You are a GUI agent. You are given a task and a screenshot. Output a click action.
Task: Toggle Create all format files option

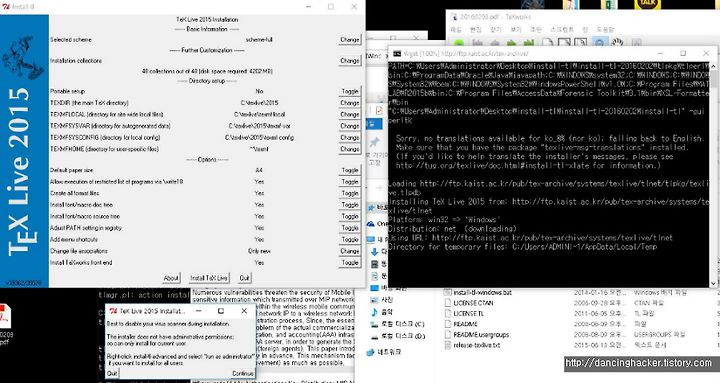coord(350,193)
